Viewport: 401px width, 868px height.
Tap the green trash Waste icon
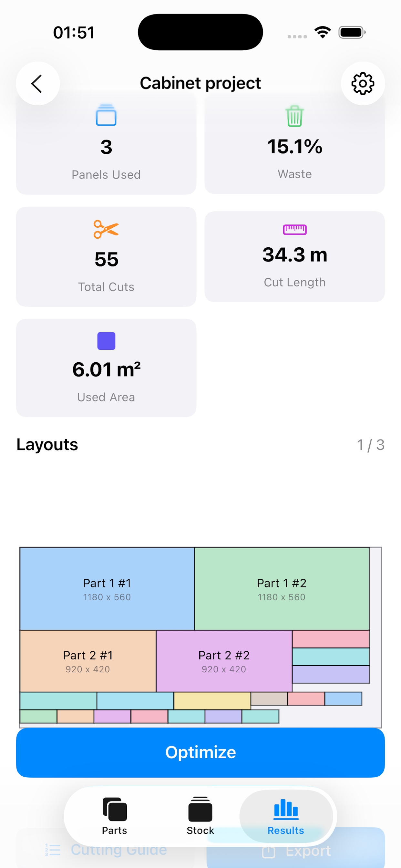click(294, 116)
